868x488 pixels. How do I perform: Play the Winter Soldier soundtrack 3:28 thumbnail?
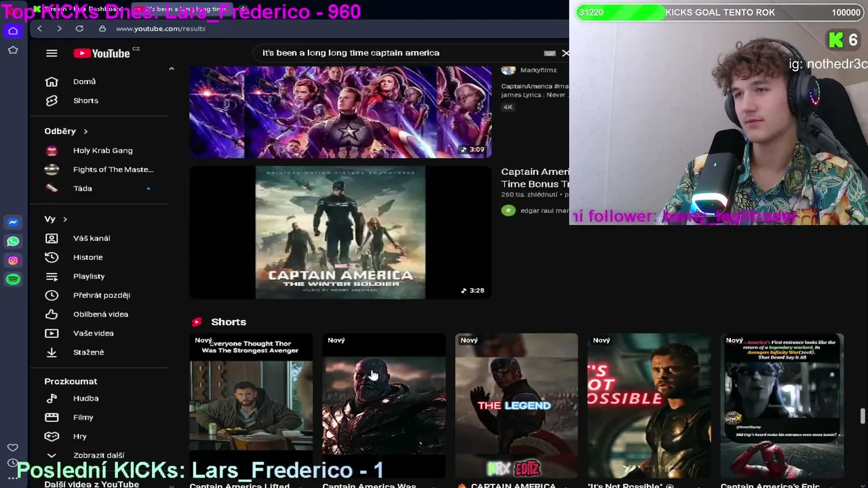point(340,232)
